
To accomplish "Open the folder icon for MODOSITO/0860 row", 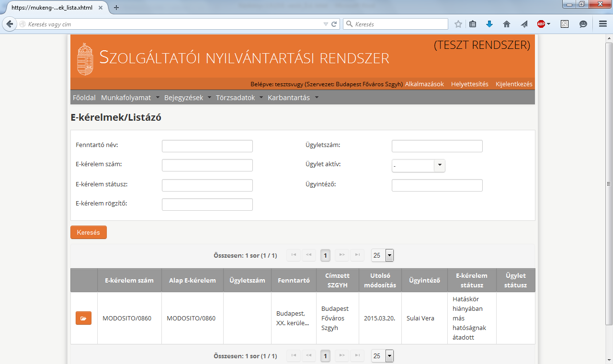I will pos(83,318).
